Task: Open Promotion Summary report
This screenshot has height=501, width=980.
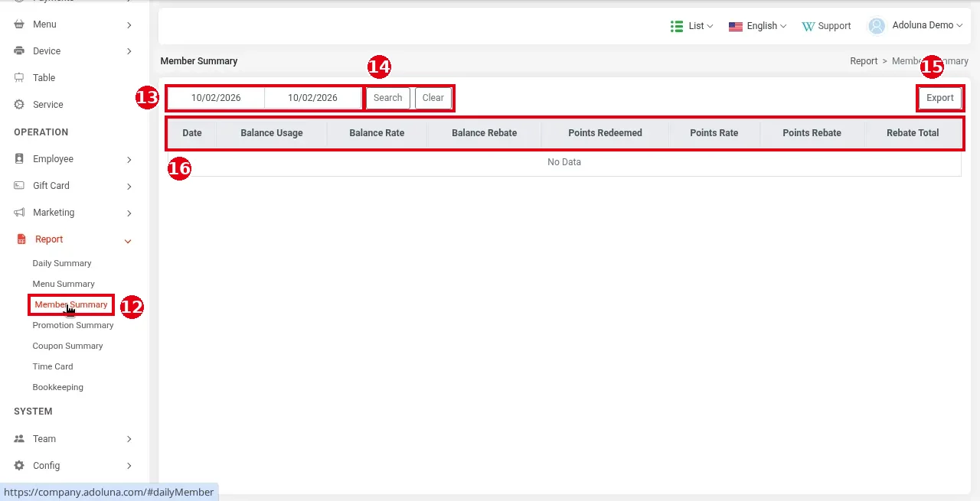Action: (73, 325)
